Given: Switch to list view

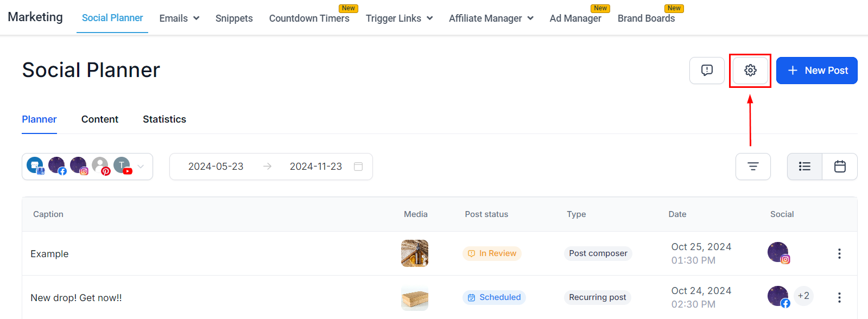Looking at the screenshot, I should tap(804, 167).
